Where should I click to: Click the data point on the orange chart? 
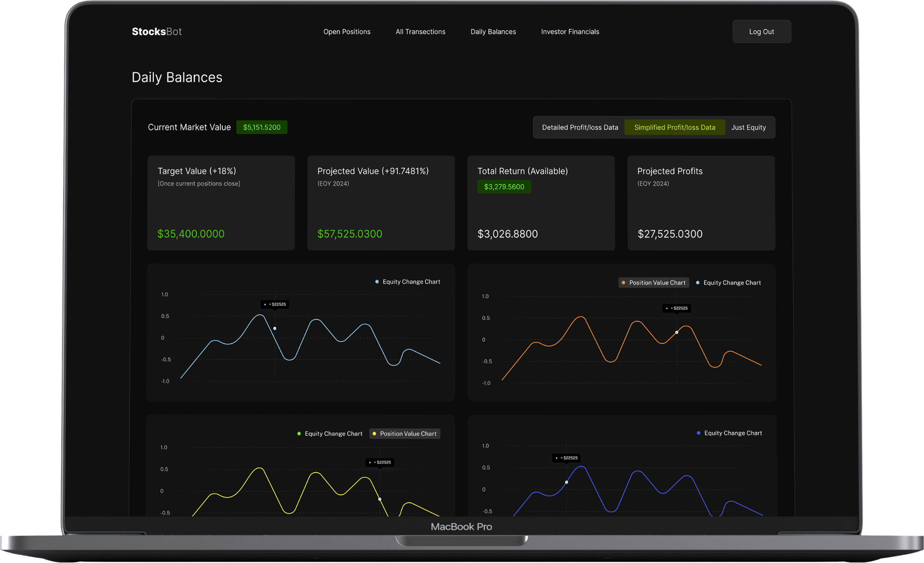click(x=677, y=332)
